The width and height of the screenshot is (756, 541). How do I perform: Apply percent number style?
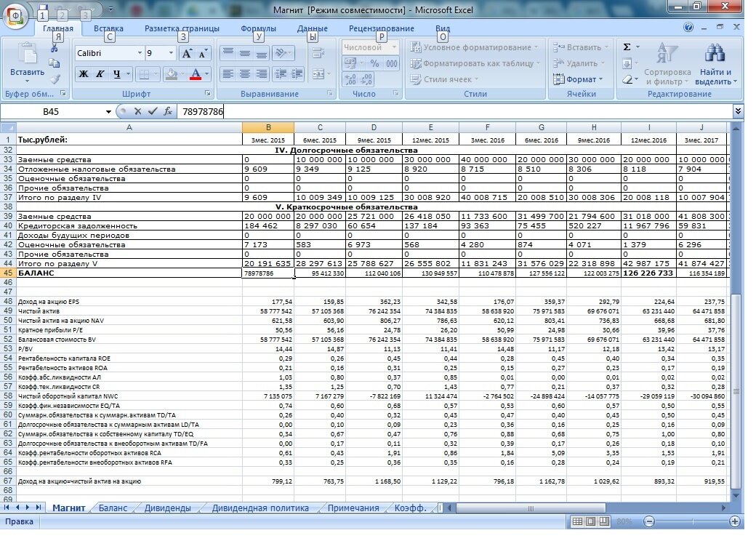374,63
